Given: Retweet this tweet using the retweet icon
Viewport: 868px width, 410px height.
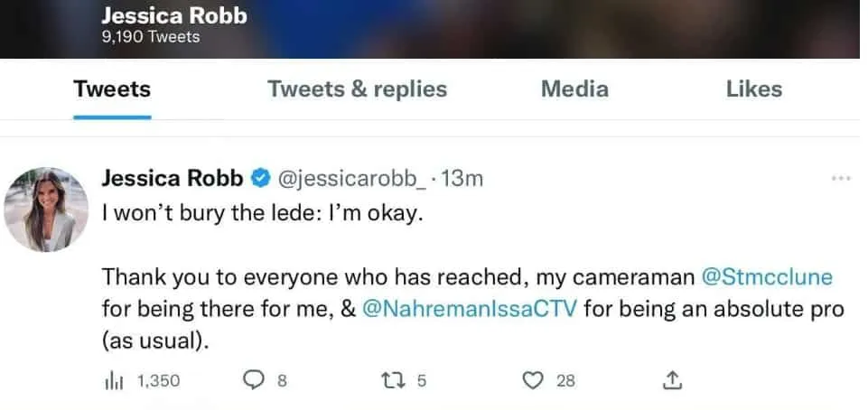Looking at the screenshot, I should [x=392, y=380].
